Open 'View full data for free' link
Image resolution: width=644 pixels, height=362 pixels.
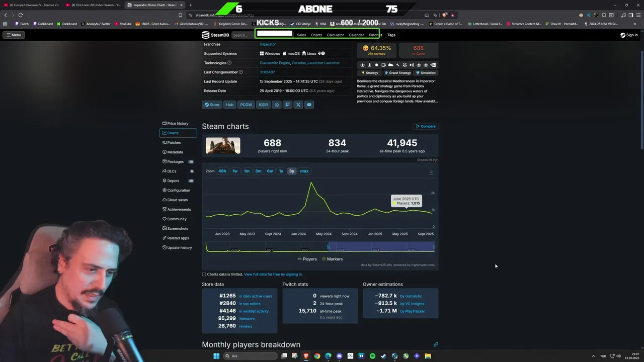pyautogui.click(x=273, y=275)
